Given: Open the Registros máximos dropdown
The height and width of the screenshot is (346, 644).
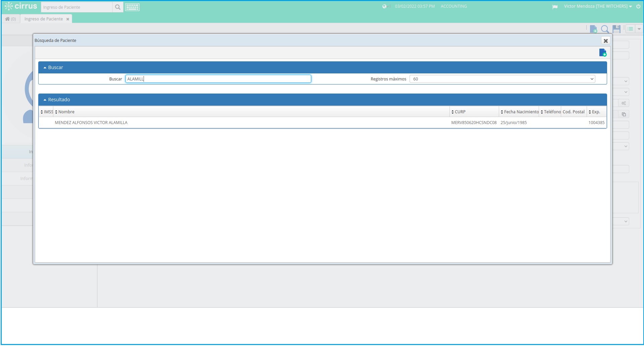Looking at the screenshot, I should click(x=502, y=79).
